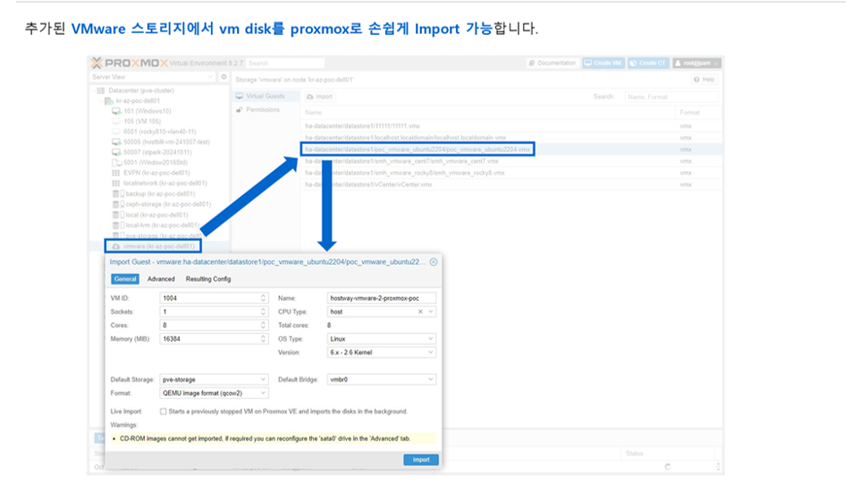Select ceph-storage in tree

point(168,205)
